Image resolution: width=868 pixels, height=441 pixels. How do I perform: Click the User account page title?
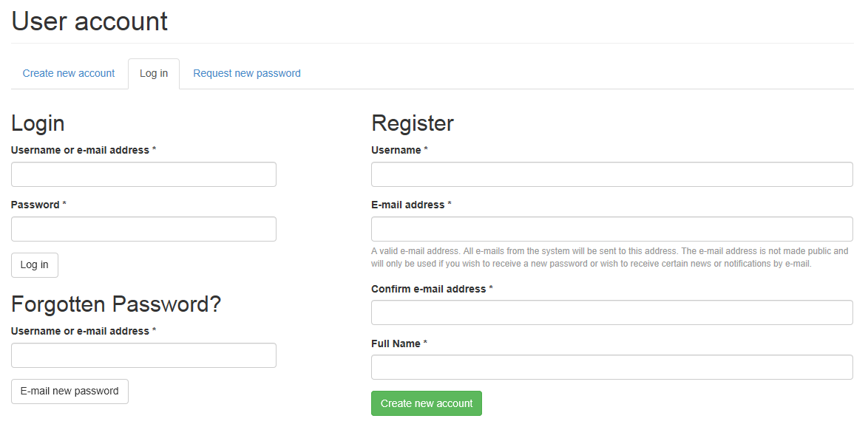click(x=89, y=21)
